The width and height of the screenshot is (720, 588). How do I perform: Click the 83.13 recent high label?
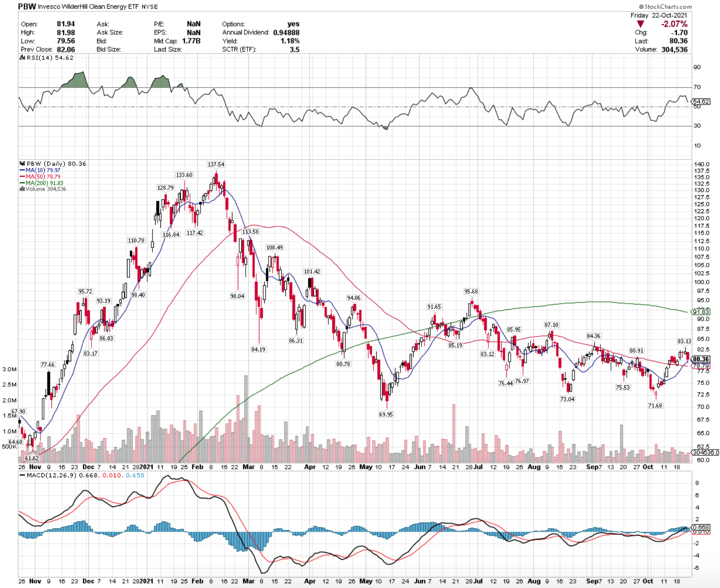point(684,341)
